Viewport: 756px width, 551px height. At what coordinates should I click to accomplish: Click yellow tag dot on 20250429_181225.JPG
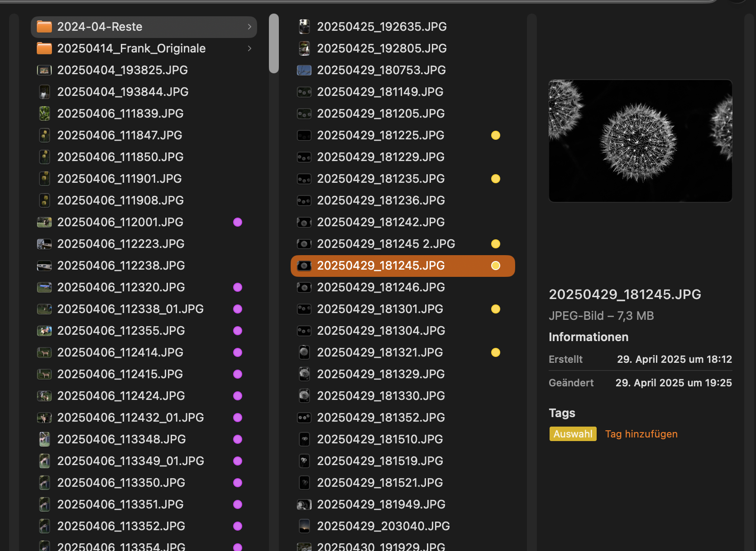click(x=496, y=135)
